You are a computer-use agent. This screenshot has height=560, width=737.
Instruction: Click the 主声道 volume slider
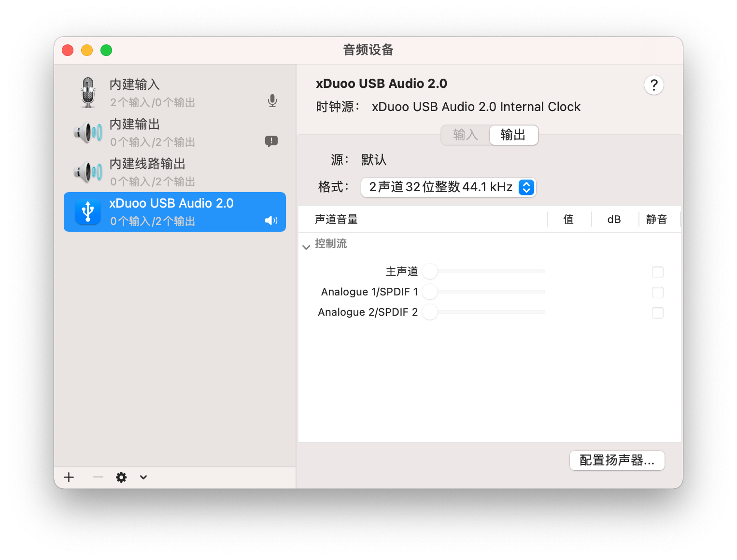484,271
